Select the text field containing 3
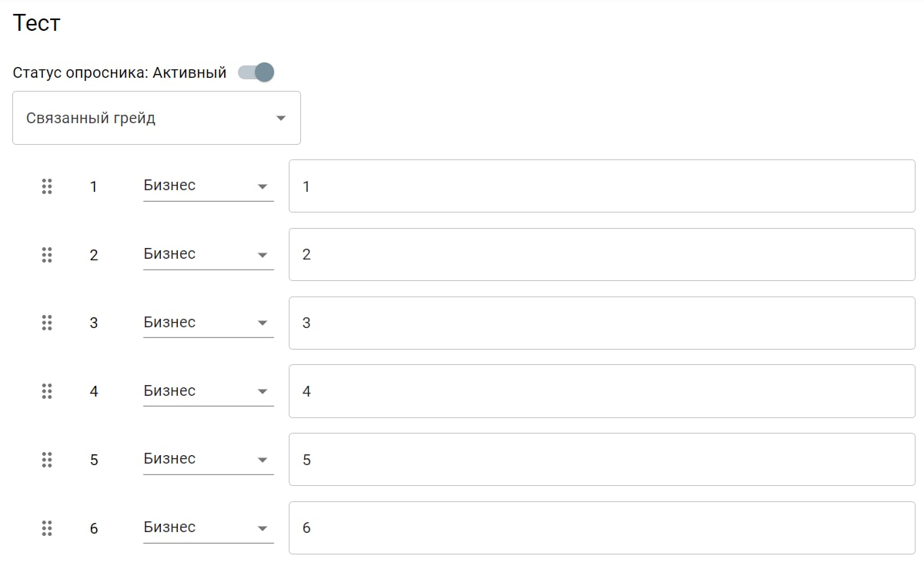 tap(601, 323)
